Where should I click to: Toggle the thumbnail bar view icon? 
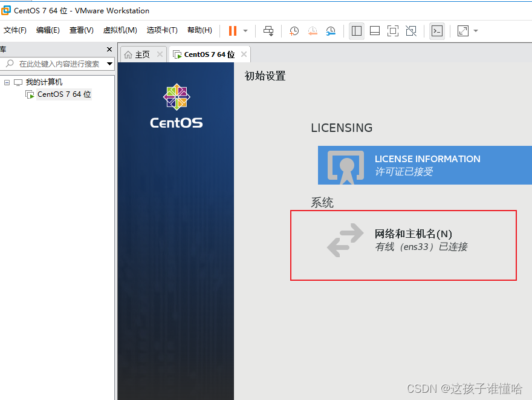coord(375,31)
